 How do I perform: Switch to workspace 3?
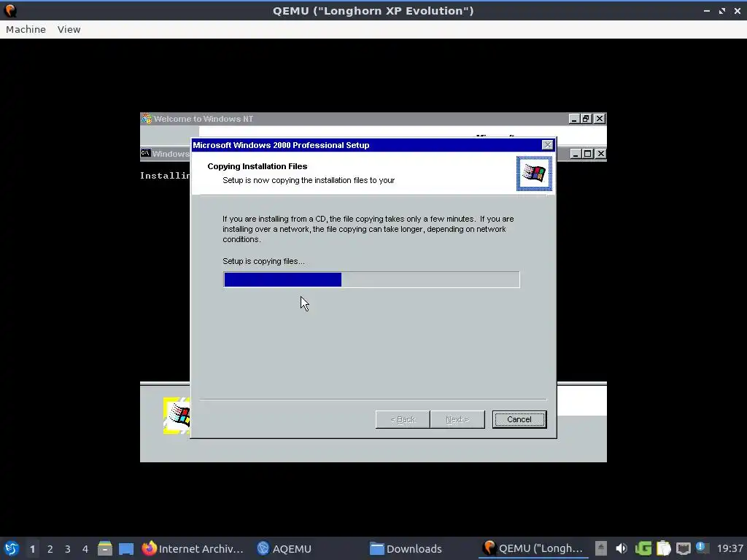68,549
